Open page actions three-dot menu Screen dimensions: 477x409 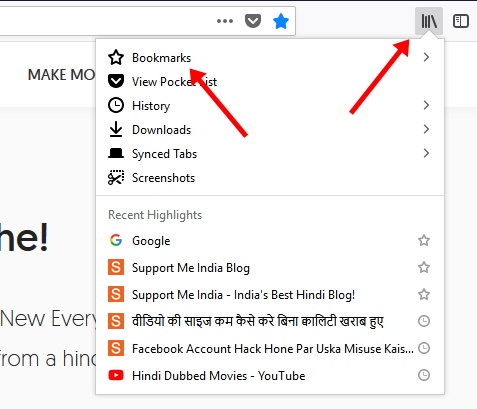pyautogui.click(x=225, y=21)
